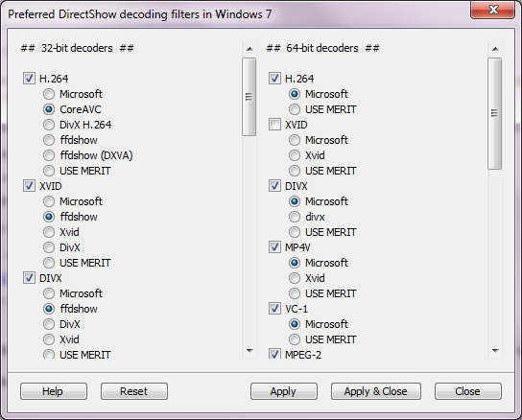Select USE MERIT under 64-bit DIVX
The width and height of the screenshot is (522, 420).
295,232
